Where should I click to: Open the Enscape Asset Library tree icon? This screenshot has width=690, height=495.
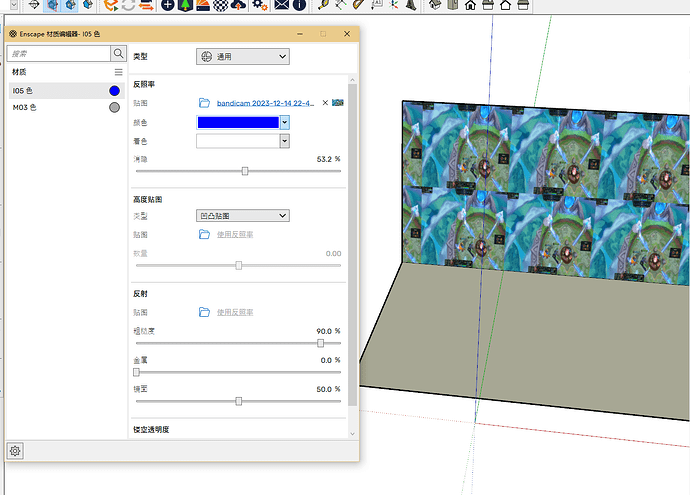185,5
